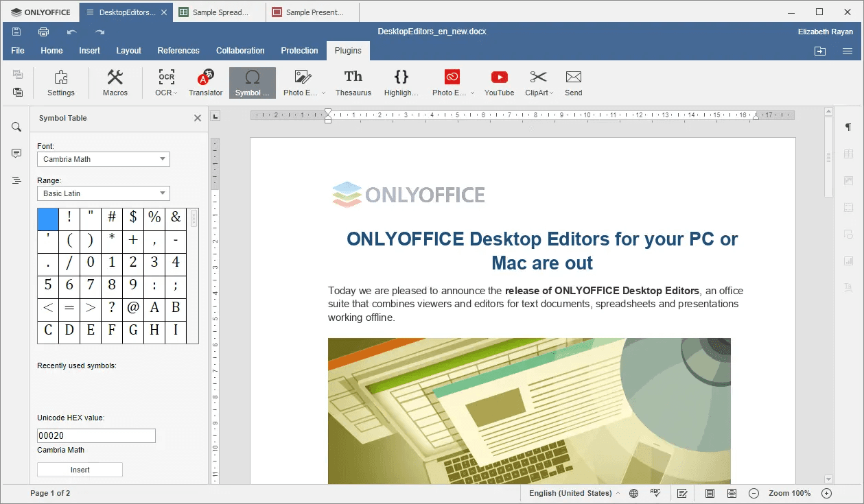Toggle display of nonprinting characters

tap(848, 127)
